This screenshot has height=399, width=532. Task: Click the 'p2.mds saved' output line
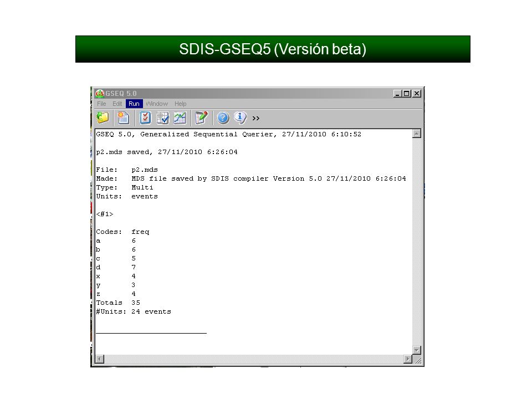click(167, 152)
